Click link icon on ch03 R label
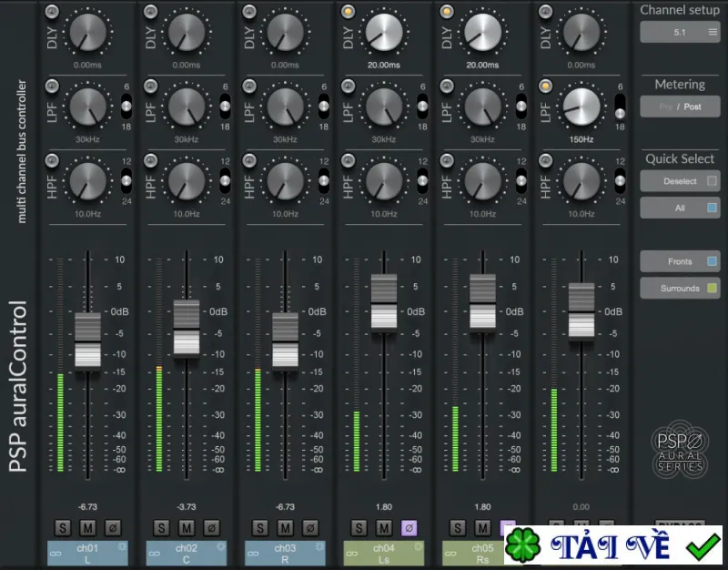 (254, 554)
